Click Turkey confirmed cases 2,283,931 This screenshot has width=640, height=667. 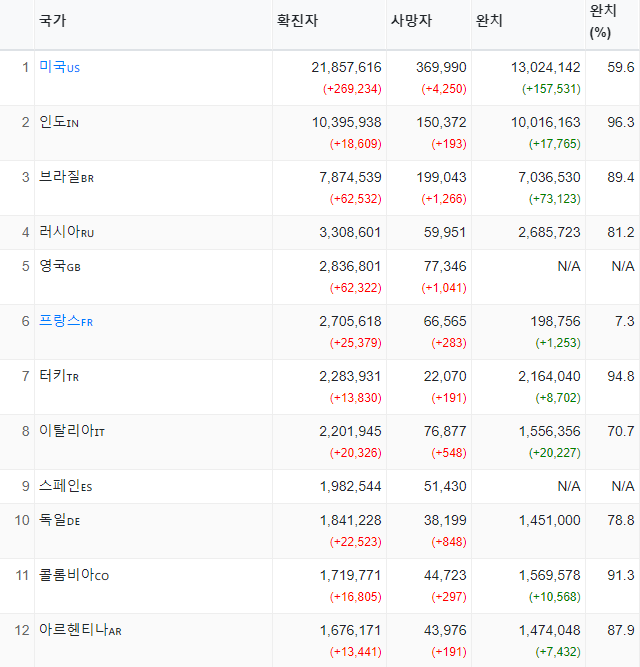[x=350, y=376]
